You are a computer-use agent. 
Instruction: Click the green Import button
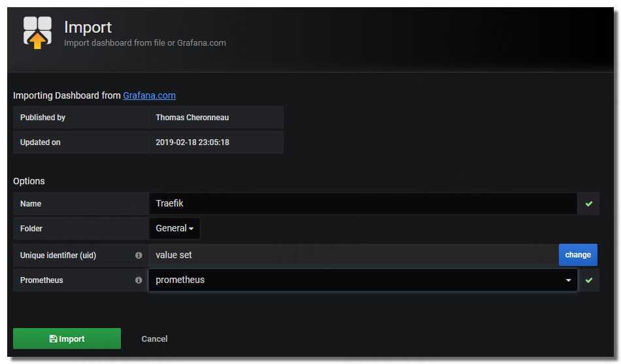67,339
